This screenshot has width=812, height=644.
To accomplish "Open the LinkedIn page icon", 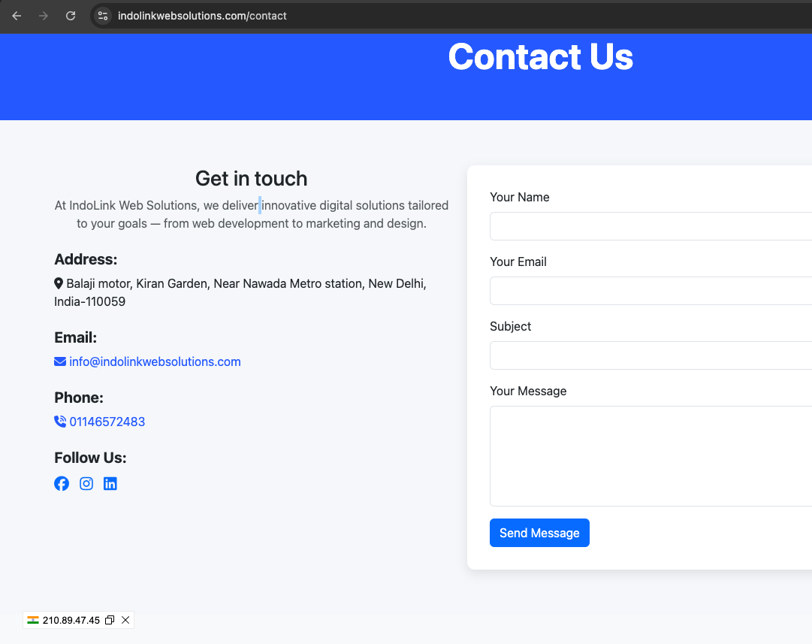I will (110, 484).
